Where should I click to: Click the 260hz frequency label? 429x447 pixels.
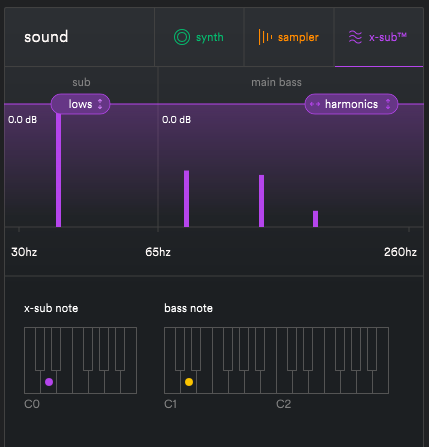pyautogui.click(x=400, y=252)
